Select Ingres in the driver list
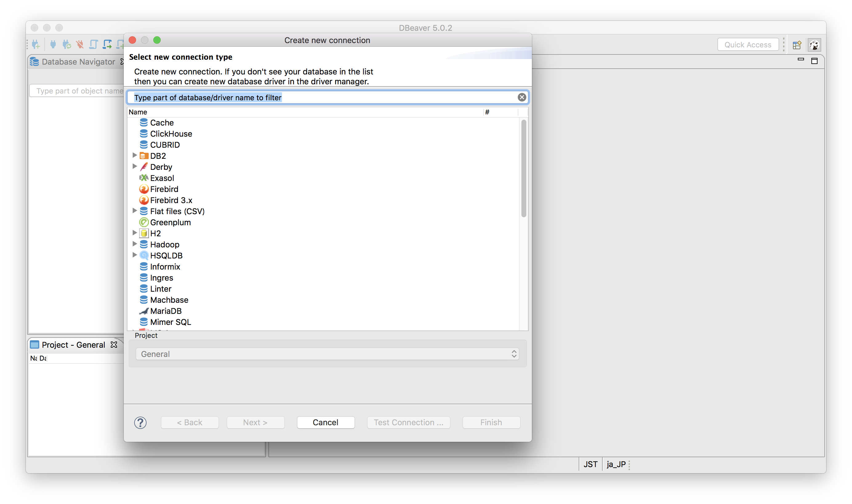 pos(161,278)
